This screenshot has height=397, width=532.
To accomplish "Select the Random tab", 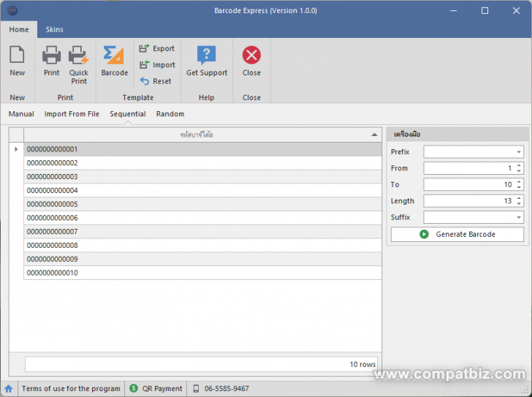I will pos(170,114).
